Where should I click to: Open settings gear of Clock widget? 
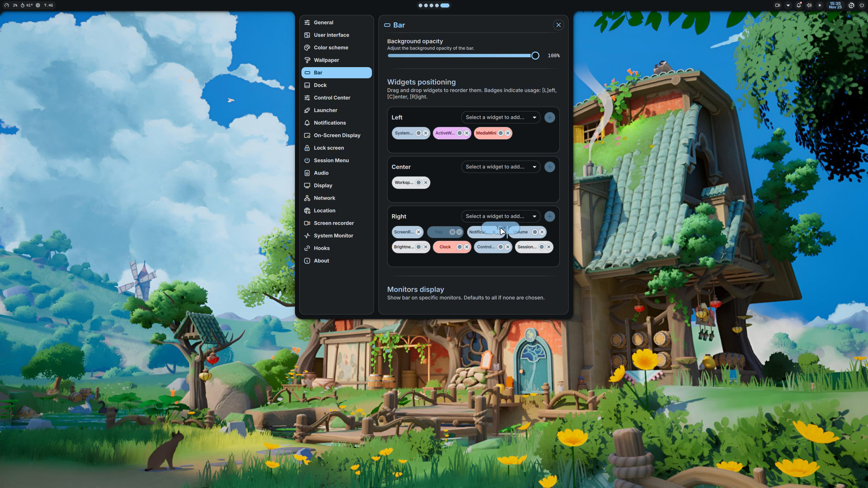459,247
